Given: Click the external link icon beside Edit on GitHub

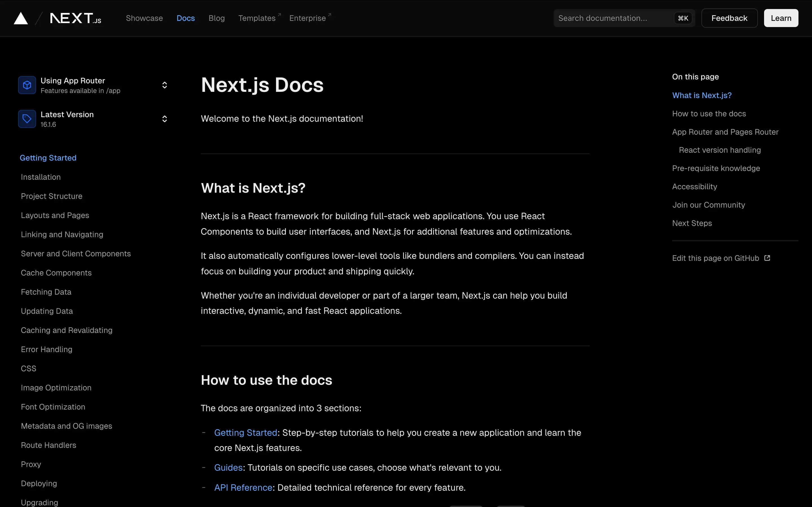Looking at the screenshot, I should (x=767, y=258).
